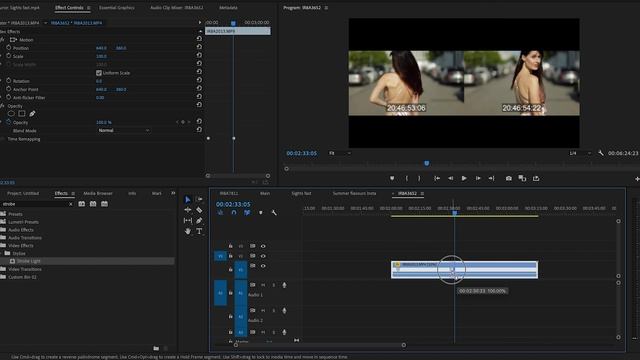
Task: Solo Audio 1 track
Action: coord(273,285)
